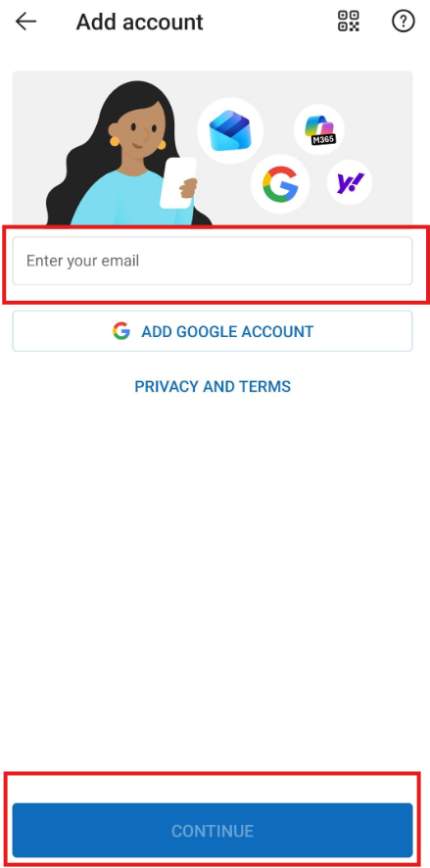430x868 pixels.
Task: Click the Microsoft 365 Copilot icon
Action: coord(319,129)
